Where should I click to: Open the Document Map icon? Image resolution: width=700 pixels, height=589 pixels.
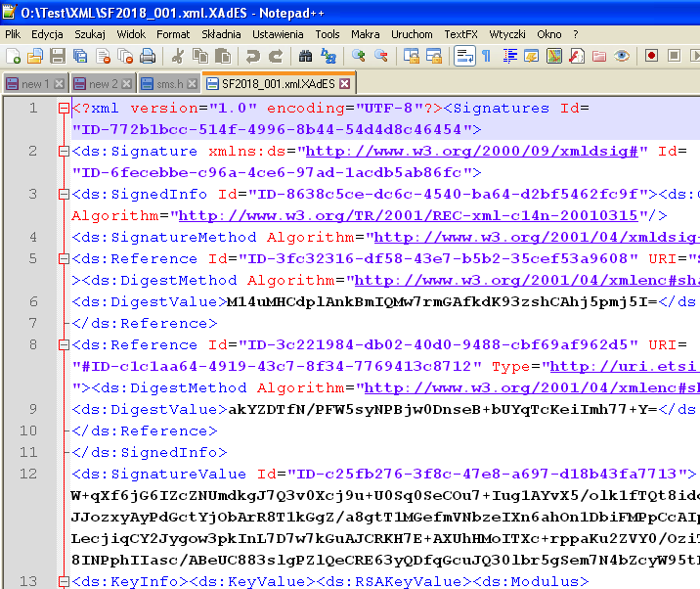tap(554, 57)
